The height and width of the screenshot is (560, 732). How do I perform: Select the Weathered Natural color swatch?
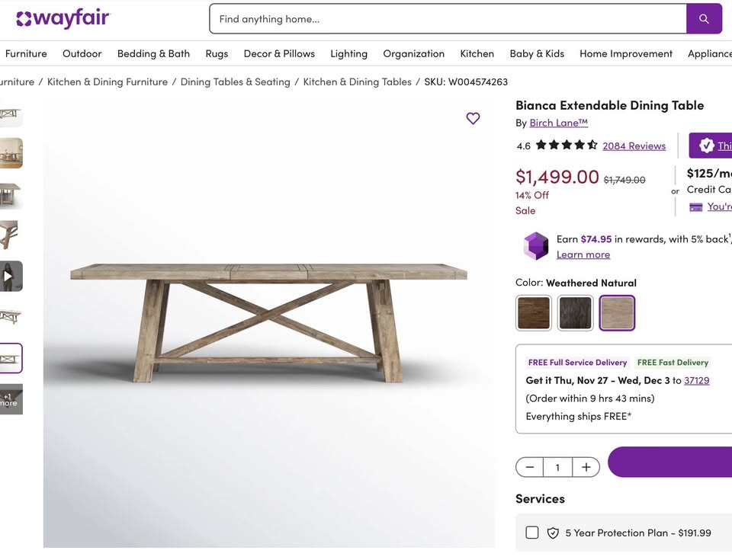pyautogui.click(x=617, y=312)
